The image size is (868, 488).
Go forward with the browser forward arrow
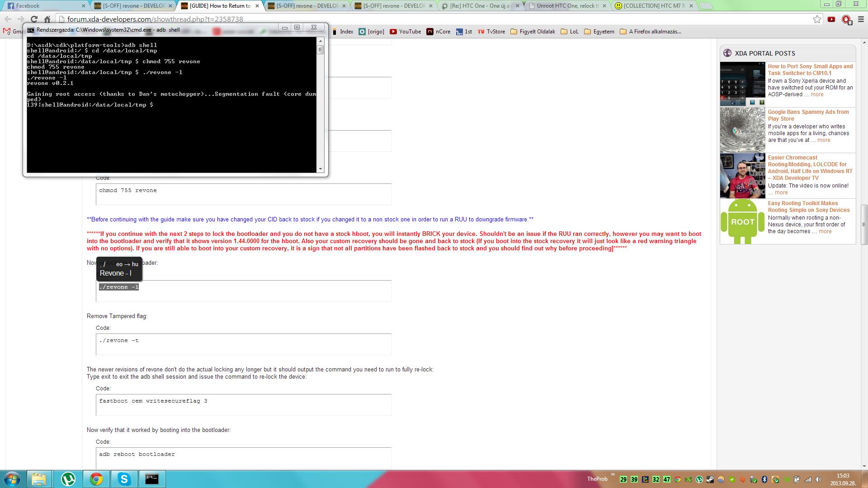pyautogui.click(x=21, y=19)
